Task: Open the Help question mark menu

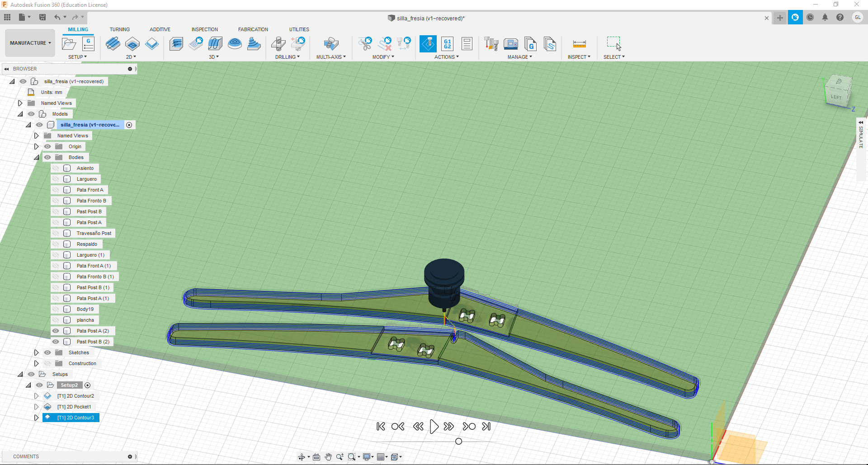Action: point(840,17)
